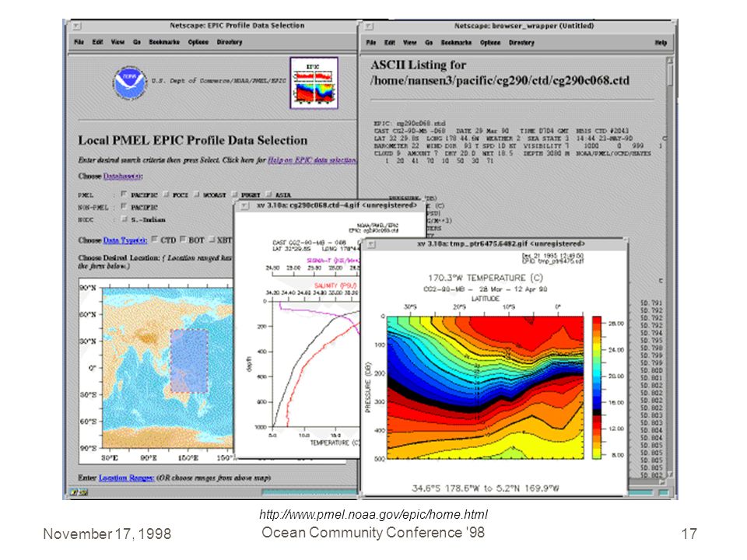Open window menu button of EPIC Profile window
Image resolution: width=747 pixels, height=560 pixels.
point(76,26)
